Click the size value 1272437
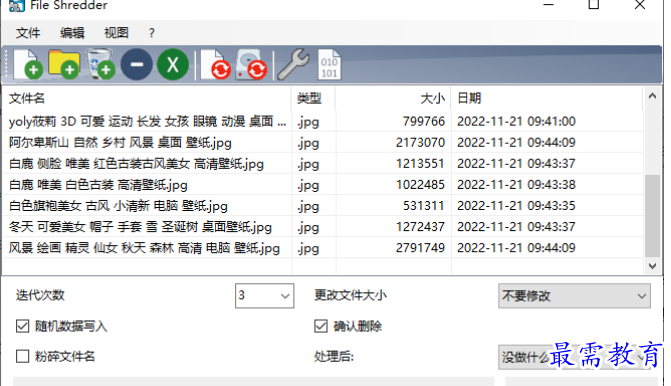671x386 pixels. pos(420,227)
